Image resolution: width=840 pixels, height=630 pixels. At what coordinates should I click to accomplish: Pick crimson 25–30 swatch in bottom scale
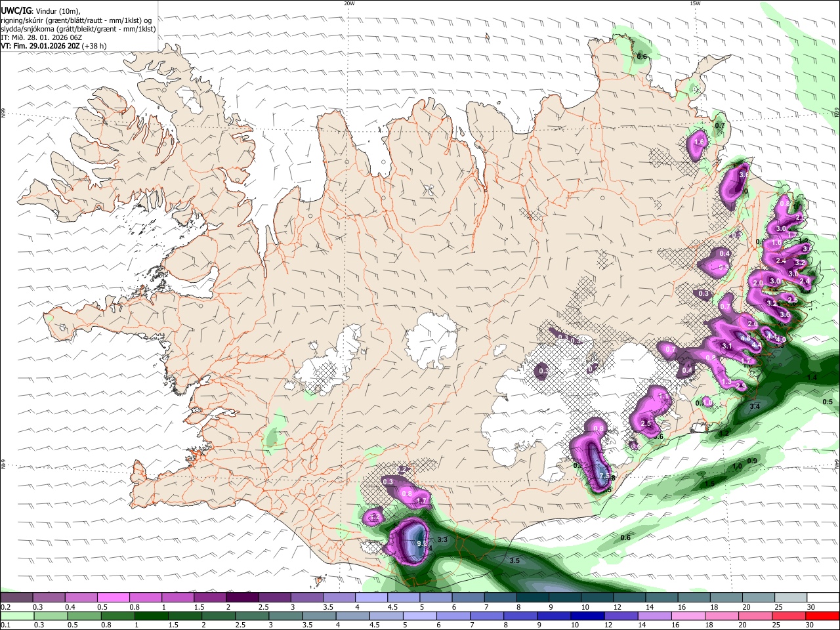787,616
